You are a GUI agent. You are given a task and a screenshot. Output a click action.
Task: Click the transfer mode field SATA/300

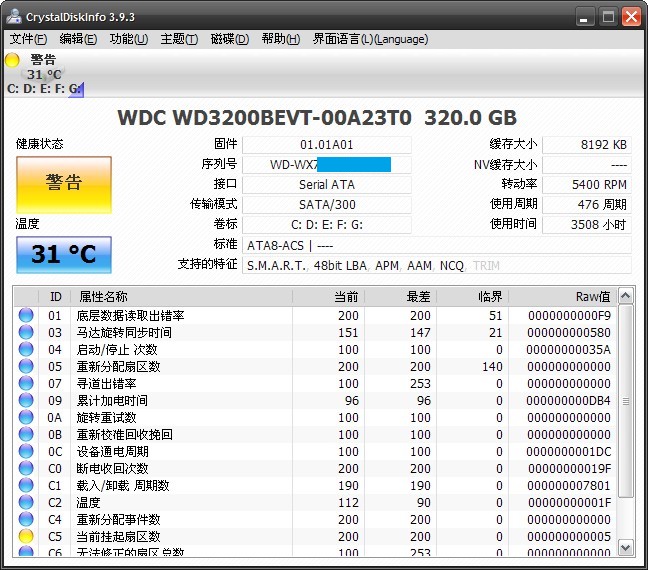[x=326, y=205]
